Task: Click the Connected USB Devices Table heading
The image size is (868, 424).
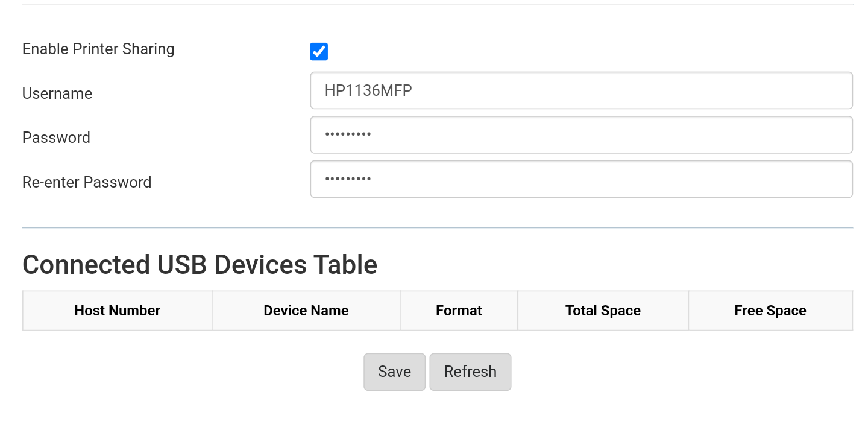Action: (200, 264)
